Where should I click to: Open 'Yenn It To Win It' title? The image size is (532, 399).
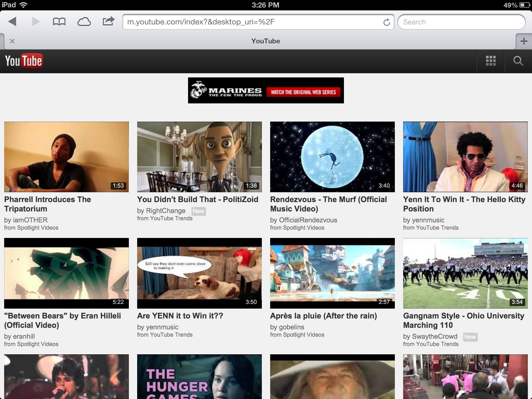464,204
